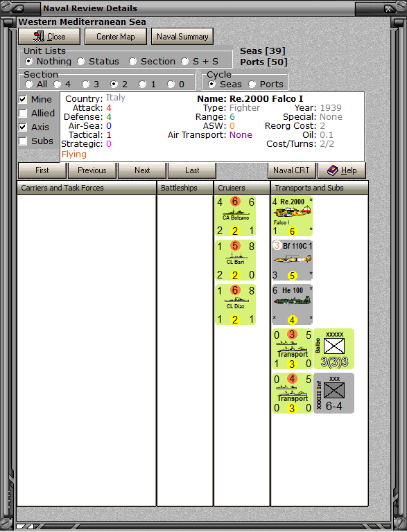407x532 pixels.
Task: Click the Transport counter carrying Balbo
Action: [292, 349]
